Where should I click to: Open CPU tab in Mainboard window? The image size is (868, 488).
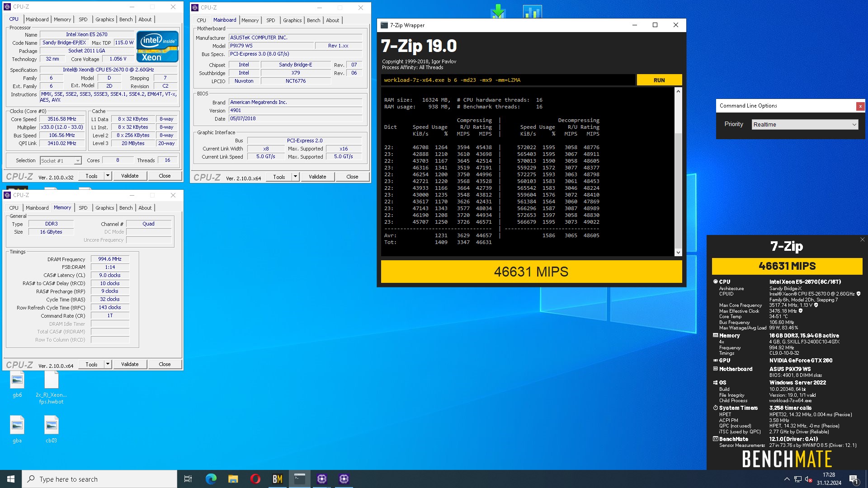(x=202, y=20)
